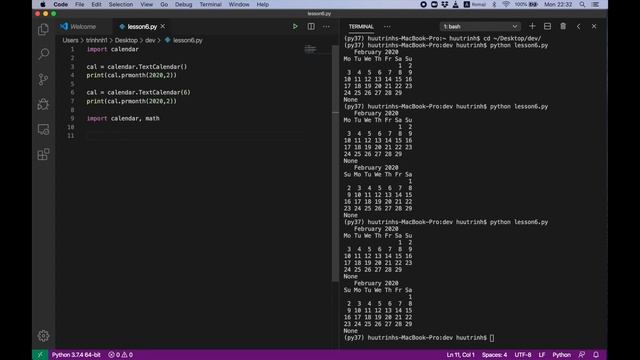Screen dimensions: 640x360
Task: Open the Help menu
Action: pos(262,4)
